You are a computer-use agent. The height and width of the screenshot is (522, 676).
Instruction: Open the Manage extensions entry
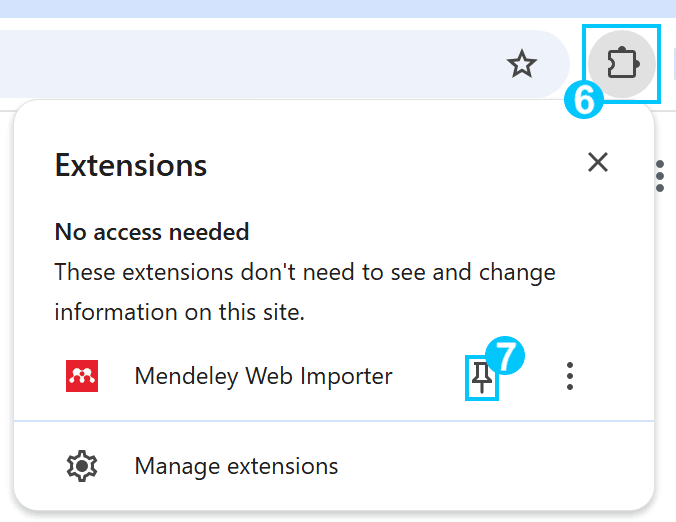click(x=334, y=466)
